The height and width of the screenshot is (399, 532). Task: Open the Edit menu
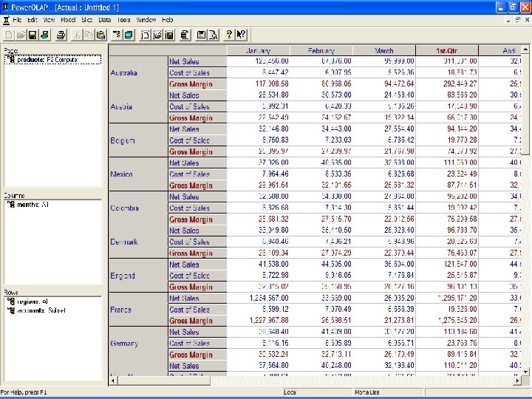click(33, 20)
